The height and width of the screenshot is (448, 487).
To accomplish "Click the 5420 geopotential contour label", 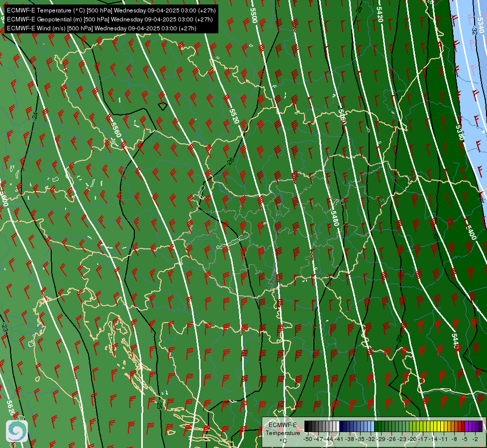I will 380,14.
